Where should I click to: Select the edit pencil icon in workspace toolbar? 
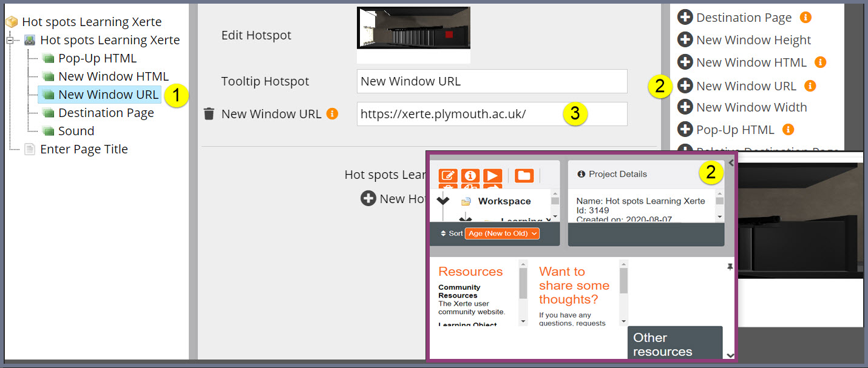[x=448, y=176]
